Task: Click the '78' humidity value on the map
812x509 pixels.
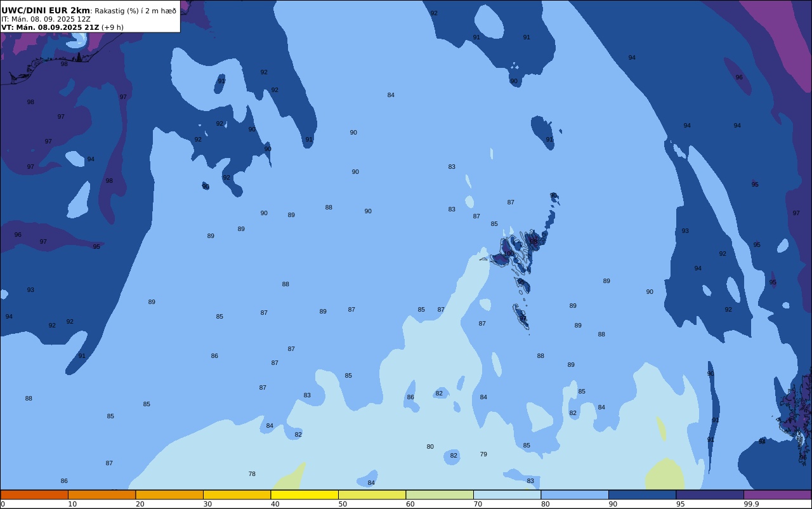Action: pos(252,474)
